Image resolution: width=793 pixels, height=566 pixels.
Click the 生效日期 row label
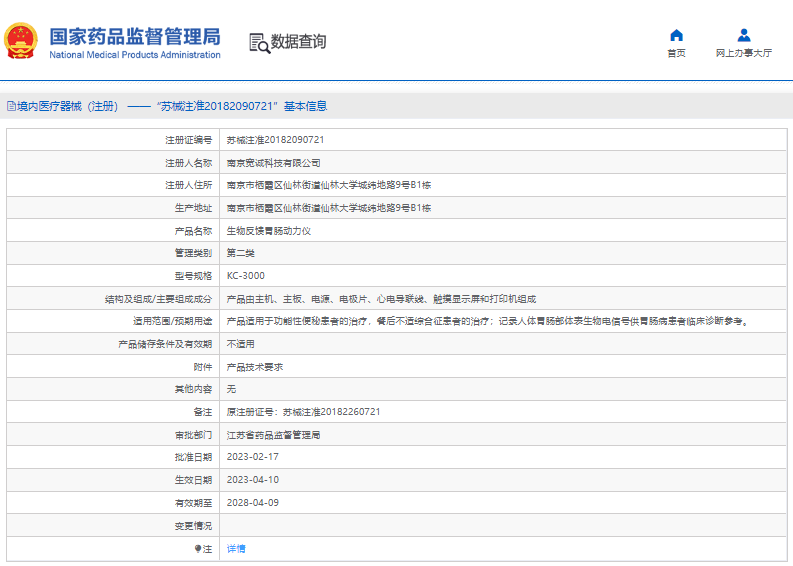tap(193, 480)
